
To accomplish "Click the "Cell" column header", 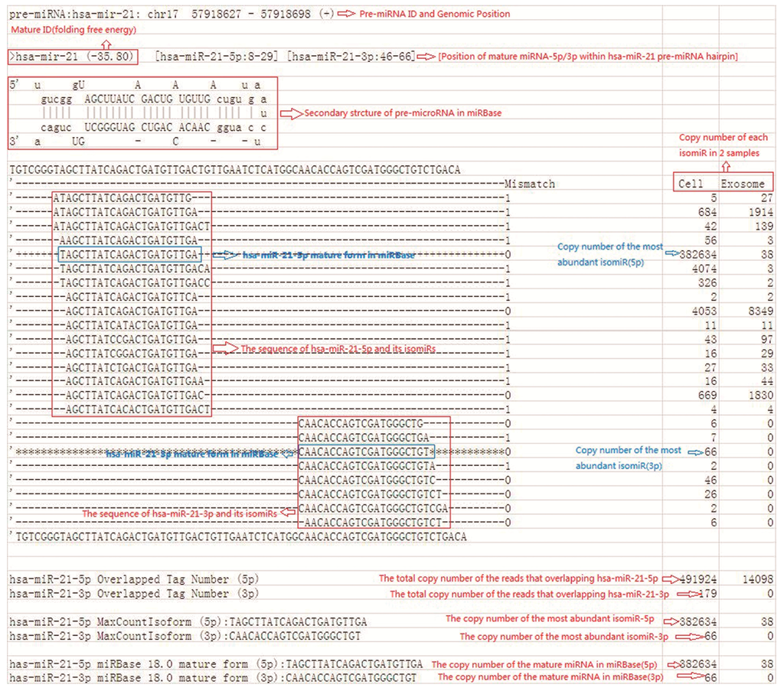I will [x=691, y=184].
